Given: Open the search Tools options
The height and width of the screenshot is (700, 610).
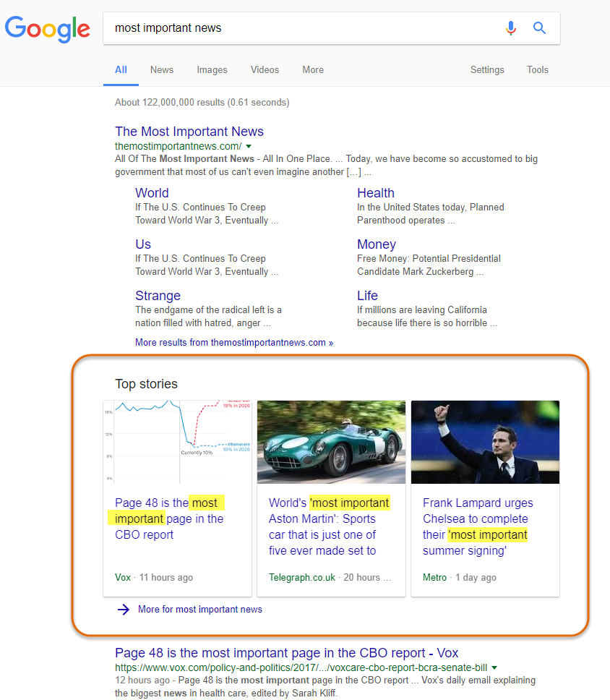Looking at the screenshot, I should coord(537,70).
